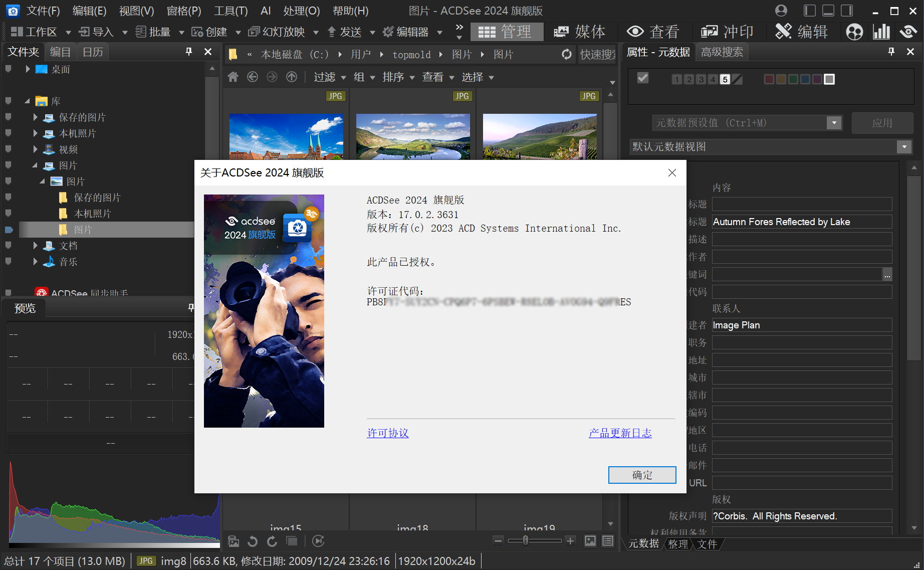Open the Print (冲印) mode
Viewport: 924px width, 570px height.
727,32
